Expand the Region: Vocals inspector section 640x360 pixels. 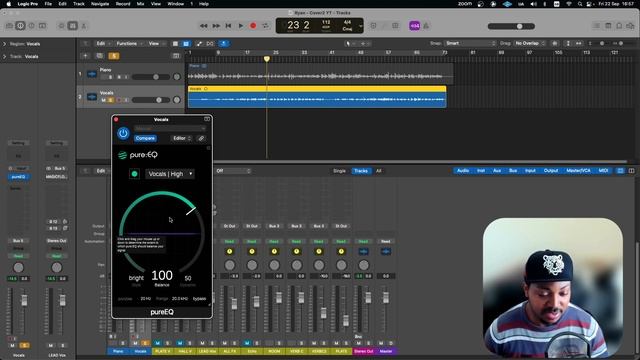click(4, 44)
